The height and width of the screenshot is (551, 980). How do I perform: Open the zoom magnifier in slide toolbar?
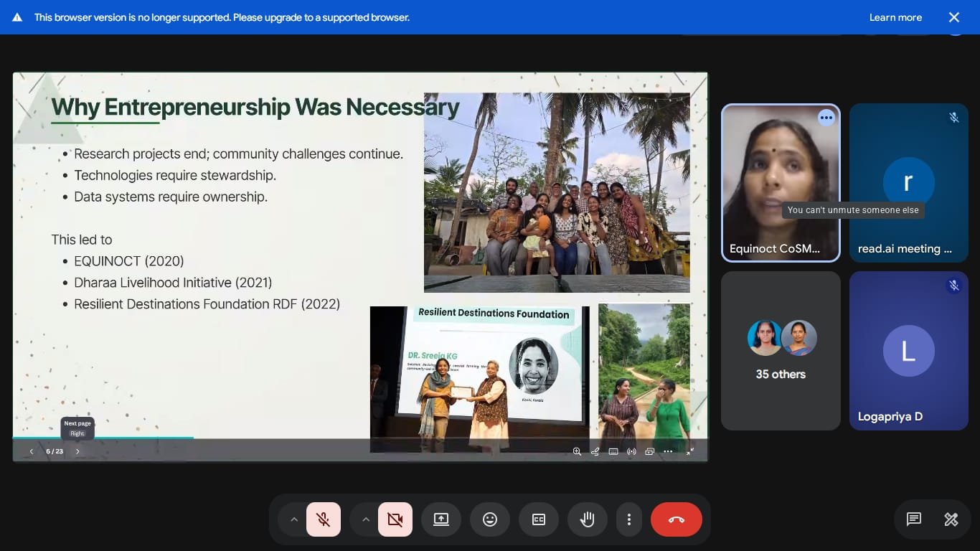[577, 451]
